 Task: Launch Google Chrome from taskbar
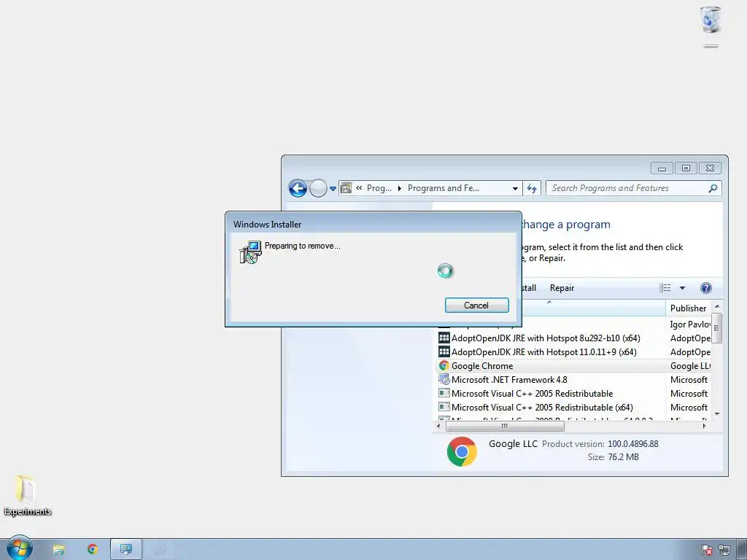93,549
